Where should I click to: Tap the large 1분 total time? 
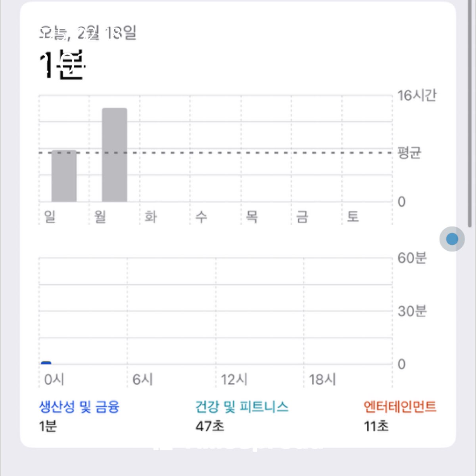pyautogui.click(x=61, y=65)
